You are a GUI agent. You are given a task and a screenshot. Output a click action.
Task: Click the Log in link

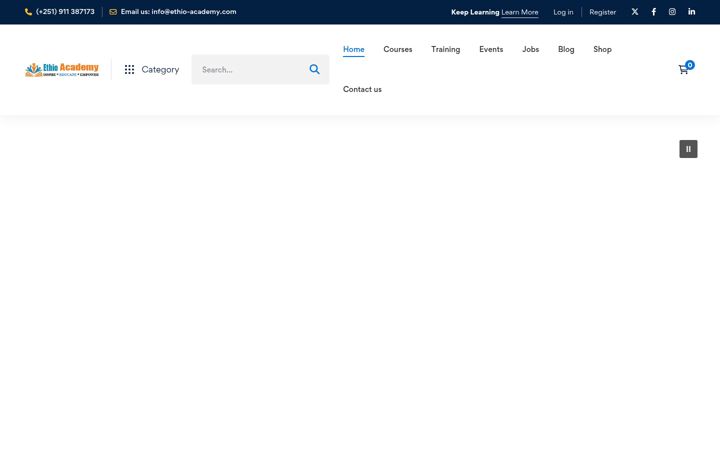pos(563,12)
